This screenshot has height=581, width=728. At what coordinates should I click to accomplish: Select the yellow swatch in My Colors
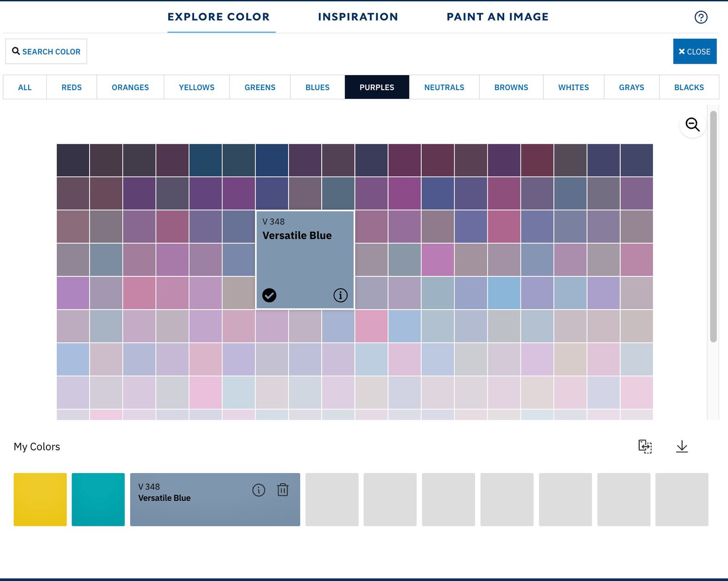[40, 499]
